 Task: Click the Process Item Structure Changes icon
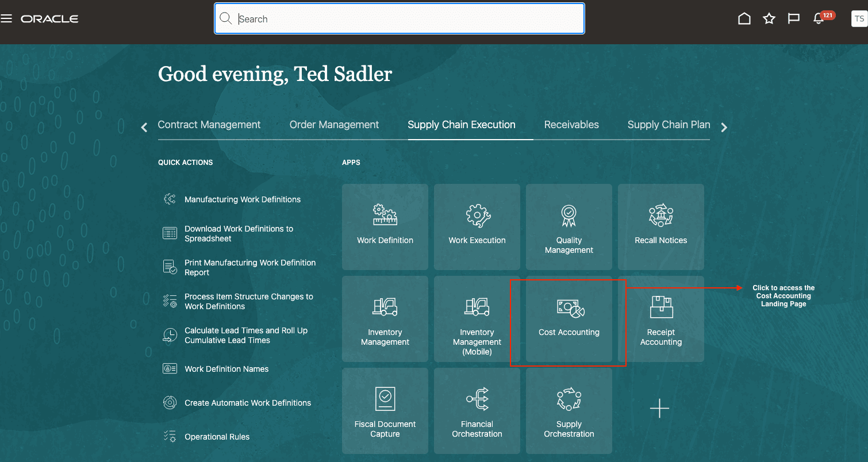point(170,301)
